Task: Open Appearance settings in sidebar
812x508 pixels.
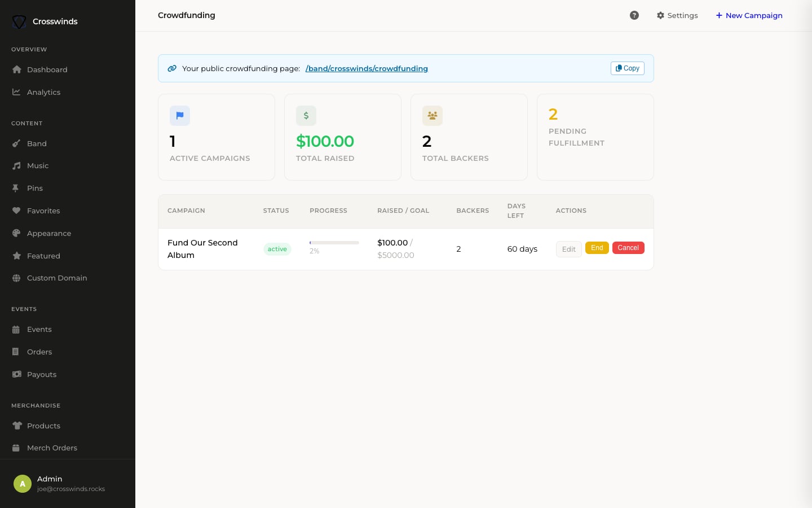Action: pos(68,233)
